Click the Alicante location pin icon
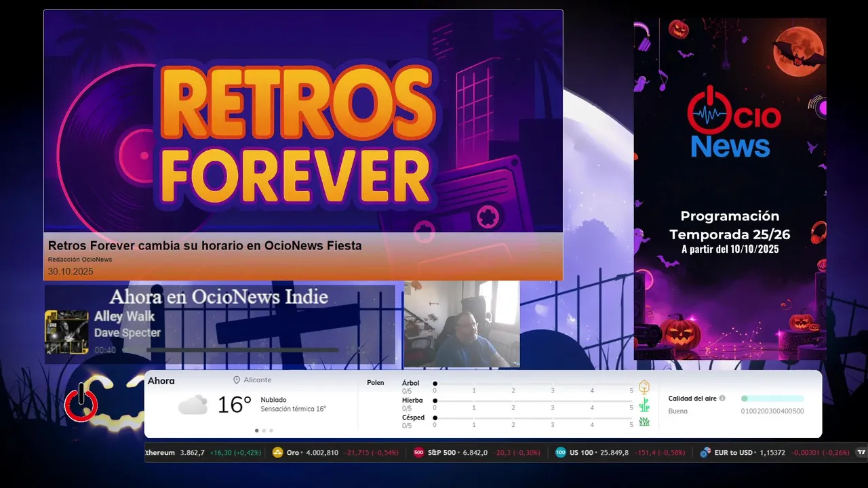This screenshot has width=868, height=488. point(237,380)
